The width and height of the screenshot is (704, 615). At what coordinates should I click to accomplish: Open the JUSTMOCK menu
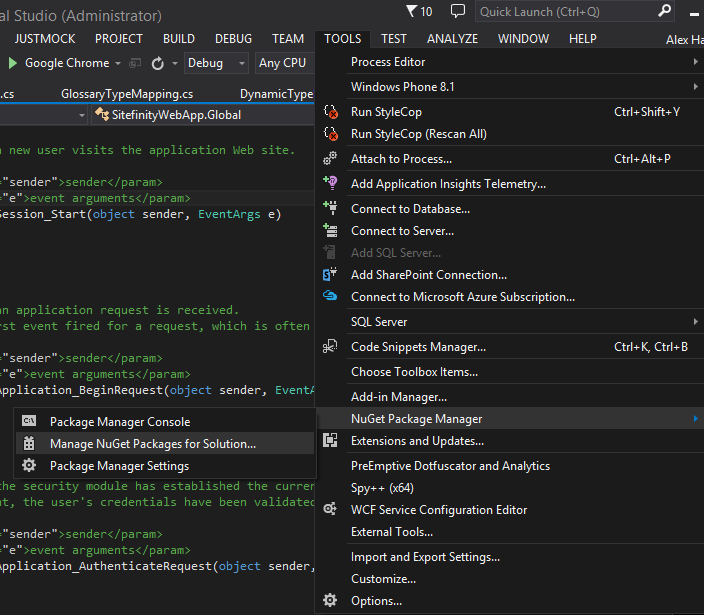[45, 39]
